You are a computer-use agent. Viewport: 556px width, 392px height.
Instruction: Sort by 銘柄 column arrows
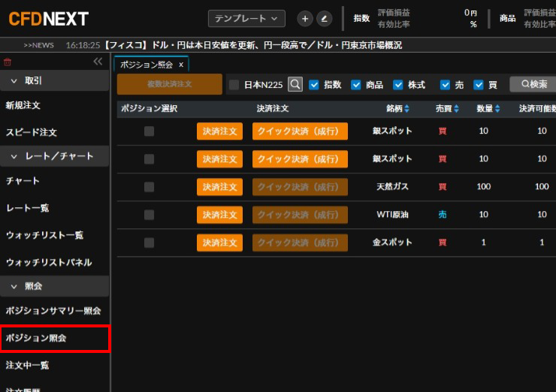[407, 109]
